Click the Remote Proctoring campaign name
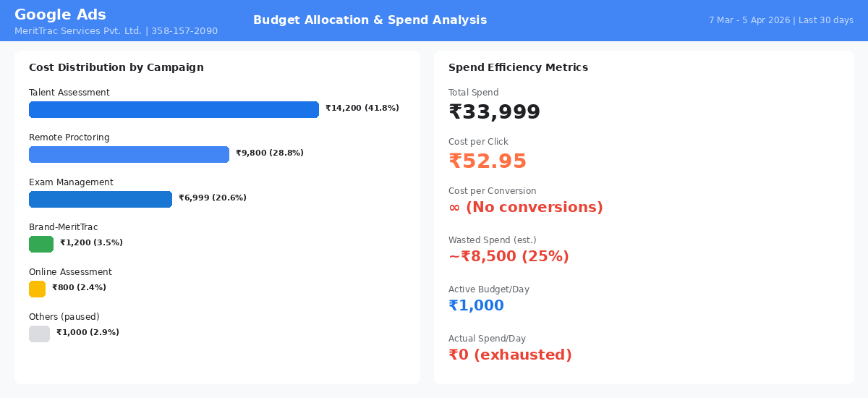The image size is (868, 398). [x=69, y=137]
